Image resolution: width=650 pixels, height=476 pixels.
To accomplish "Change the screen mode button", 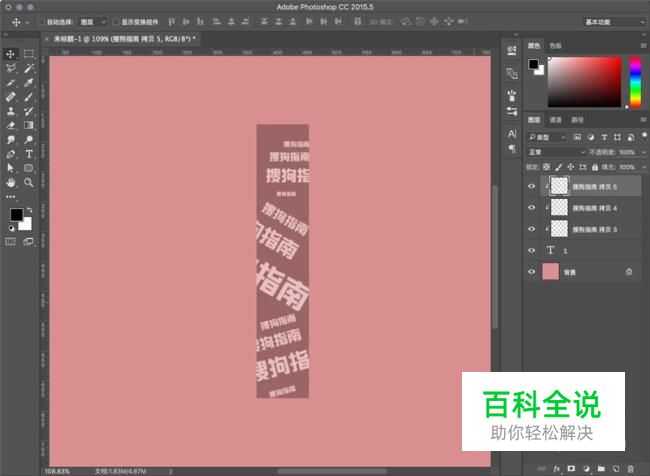I will (29, 242).
